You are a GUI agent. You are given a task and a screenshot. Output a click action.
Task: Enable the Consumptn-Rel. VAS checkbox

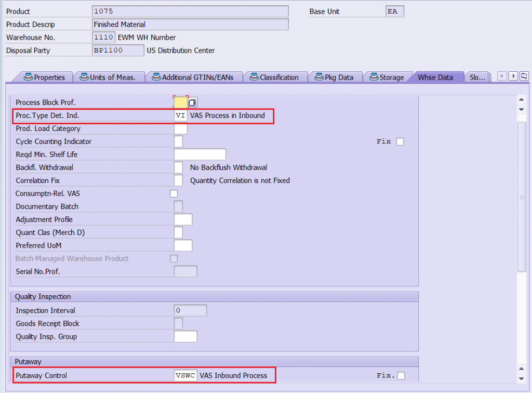(x=174, y=193)
